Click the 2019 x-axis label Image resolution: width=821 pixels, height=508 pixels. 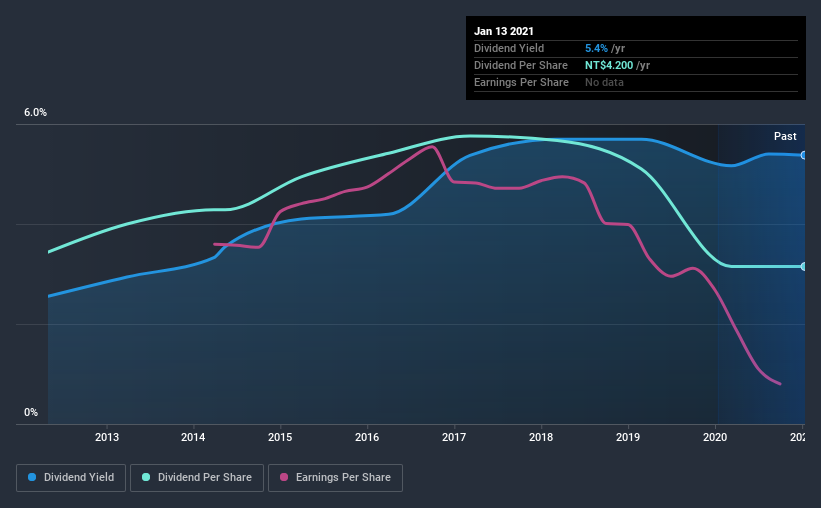click(x=628, y=437)
